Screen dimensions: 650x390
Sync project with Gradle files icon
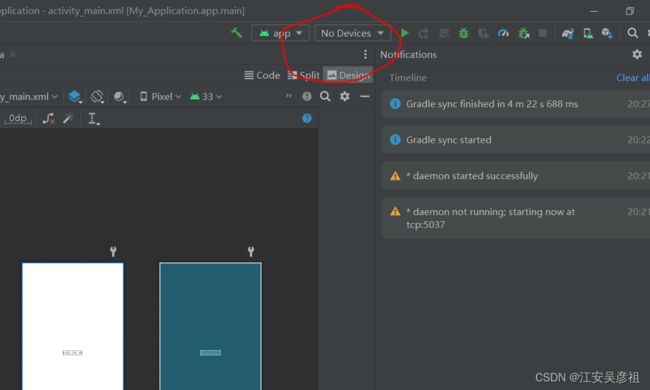568,33
